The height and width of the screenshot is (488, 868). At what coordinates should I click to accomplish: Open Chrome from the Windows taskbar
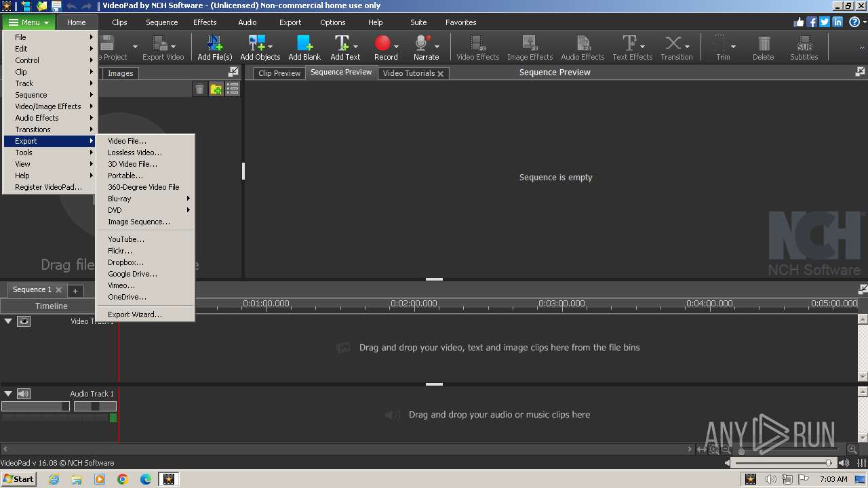pyautogui.click(x=123, y=479)
